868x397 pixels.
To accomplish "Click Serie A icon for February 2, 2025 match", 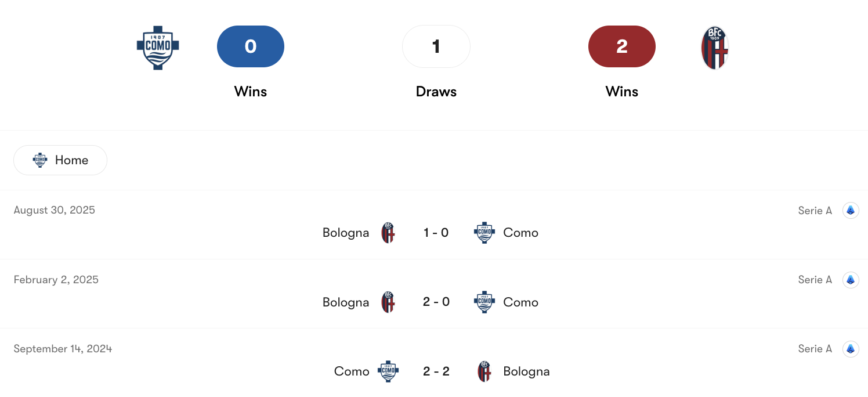I will tap(850, 280).
